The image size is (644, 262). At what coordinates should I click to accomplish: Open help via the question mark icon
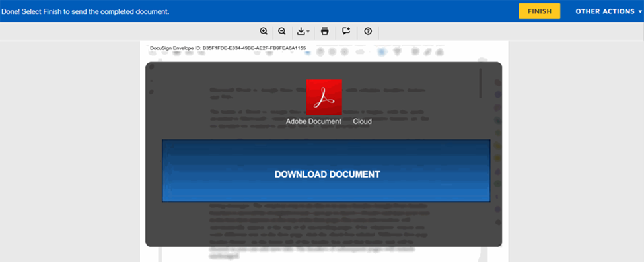(x=368, y=31)
